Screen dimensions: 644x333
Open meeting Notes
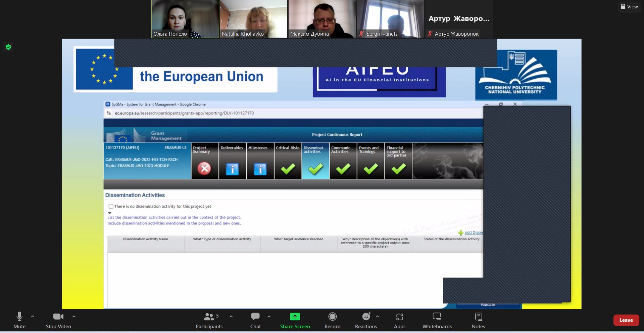tap(478, 320)
